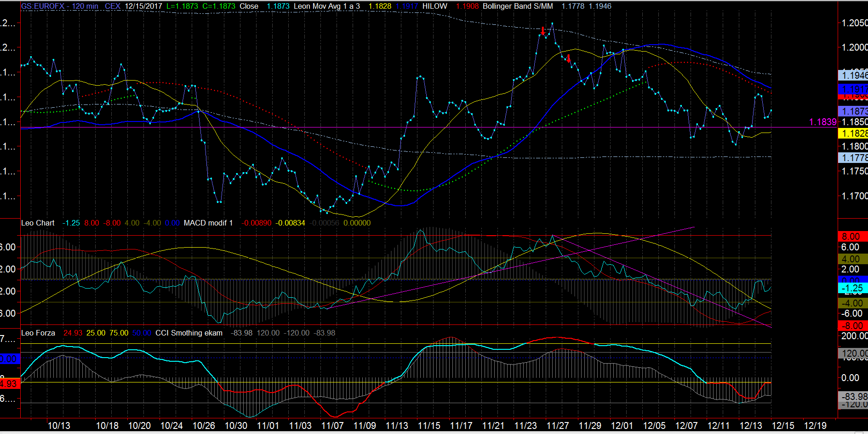Open the Leo Chart study label

[x=38, y=223]
